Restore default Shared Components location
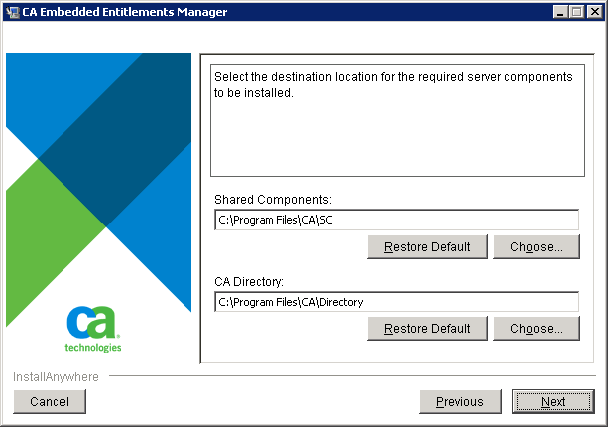 click(x=427, y=246)
